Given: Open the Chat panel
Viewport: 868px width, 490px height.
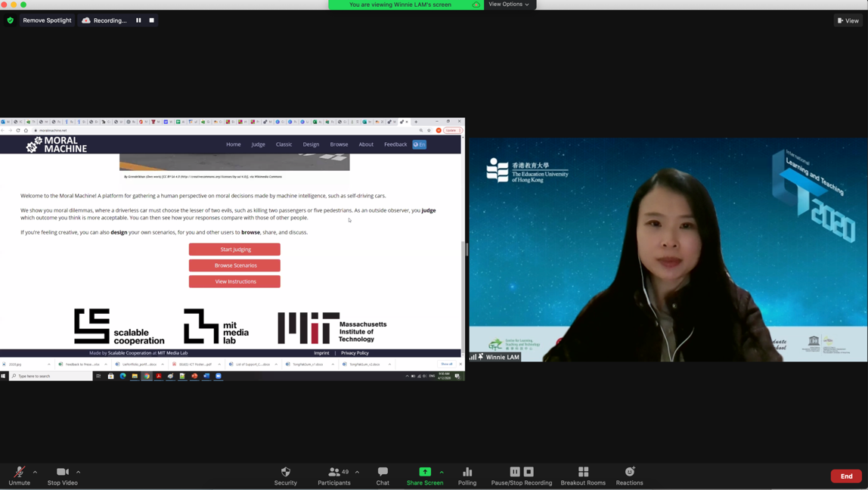Looking at the screenshot, I should (383, 476).
